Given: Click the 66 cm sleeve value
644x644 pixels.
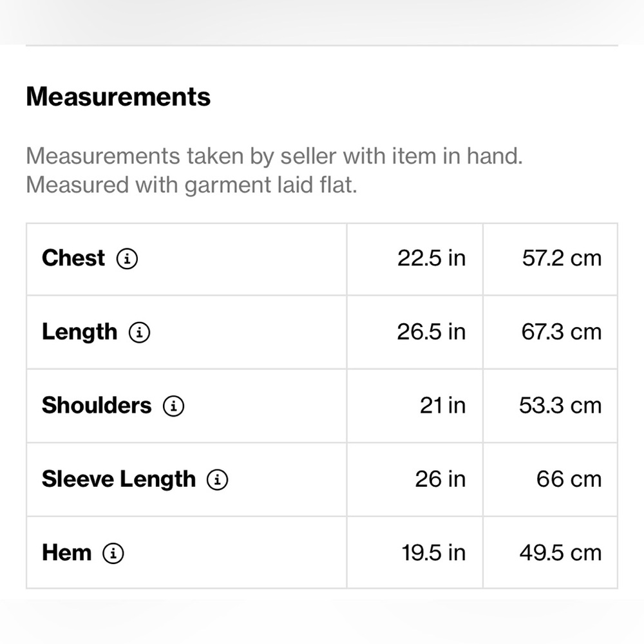Looking at the screenshot, I should [569, 479].
